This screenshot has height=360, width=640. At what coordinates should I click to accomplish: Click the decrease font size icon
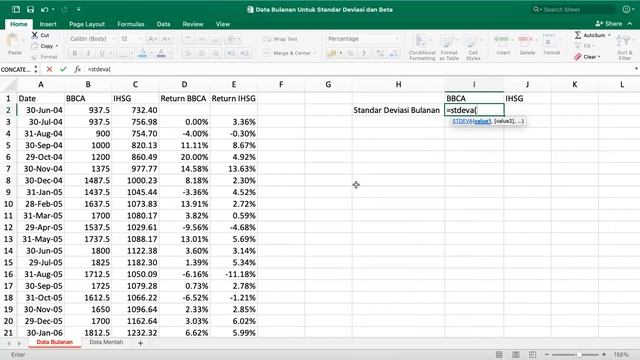point(166,39)
